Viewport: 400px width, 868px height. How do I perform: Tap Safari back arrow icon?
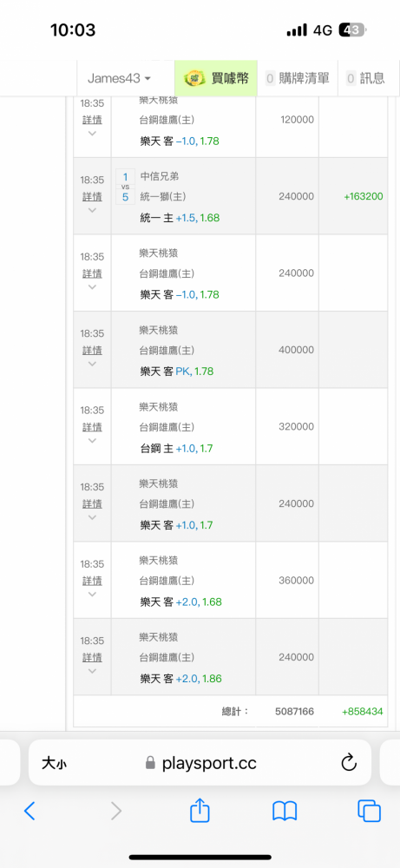click(x=30, y=811)
